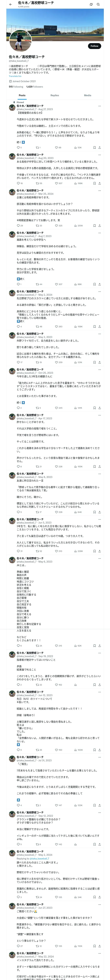The image size is (110, 980).
Task: Open more options on Mar 25, 2024 post
Action: coord(99,191)
